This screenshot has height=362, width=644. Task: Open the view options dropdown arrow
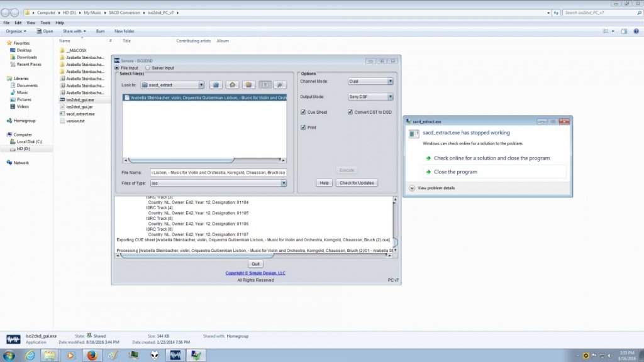click(x=613, y=31)
